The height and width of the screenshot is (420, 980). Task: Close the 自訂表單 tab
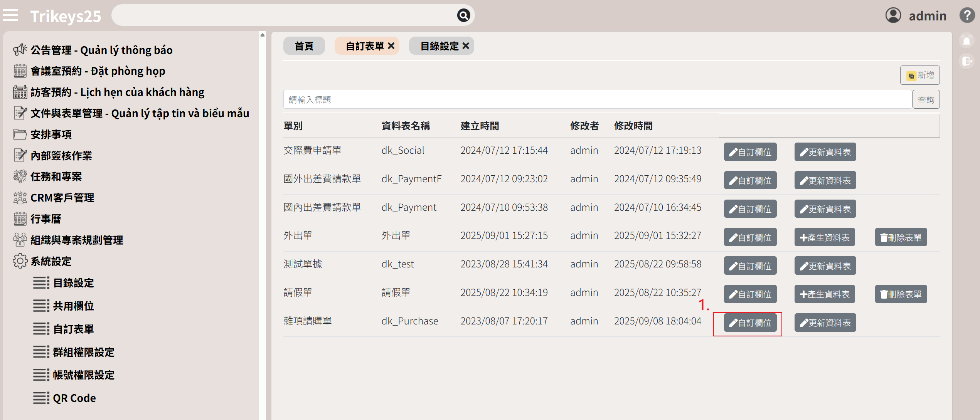391,46
